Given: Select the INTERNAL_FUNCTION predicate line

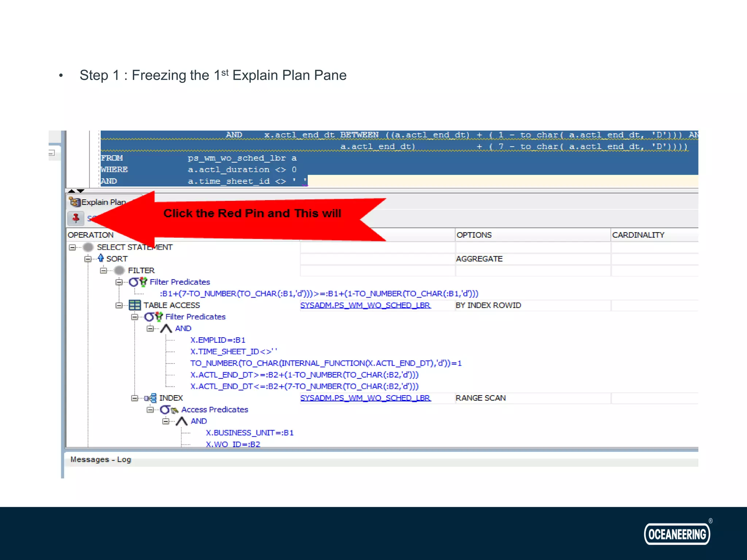Looking at the screenshot, I should (x=326, y=363).
